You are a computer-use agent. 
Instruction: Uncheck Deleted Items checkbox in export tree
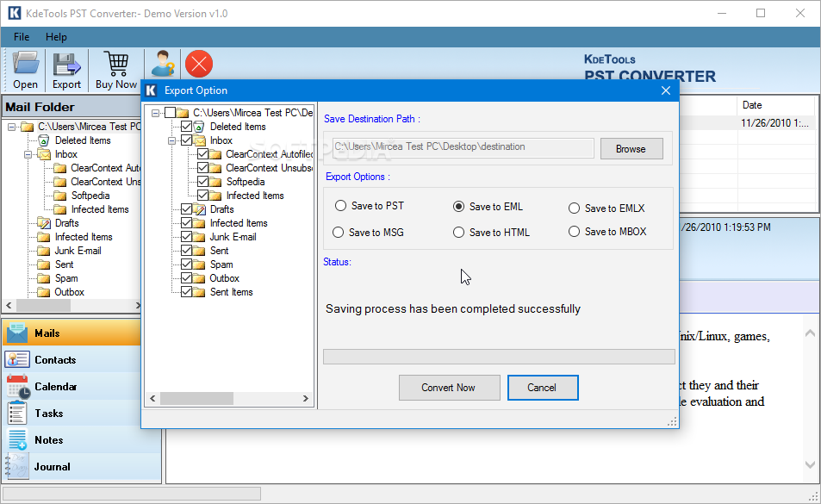click(186, 126)
